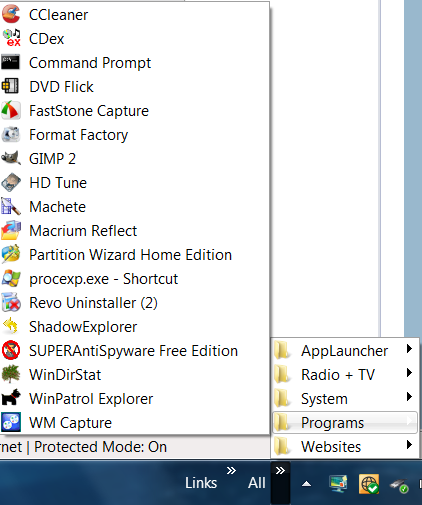Expand the Websites folder submenu
Screen dimensions: 422x505
point(345,447)
